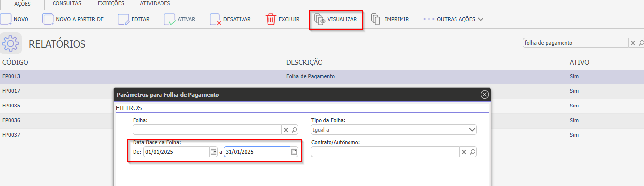Click the end date field 31/01/2025
This screenshot has width=644, height=186.
tap(257, 152)
